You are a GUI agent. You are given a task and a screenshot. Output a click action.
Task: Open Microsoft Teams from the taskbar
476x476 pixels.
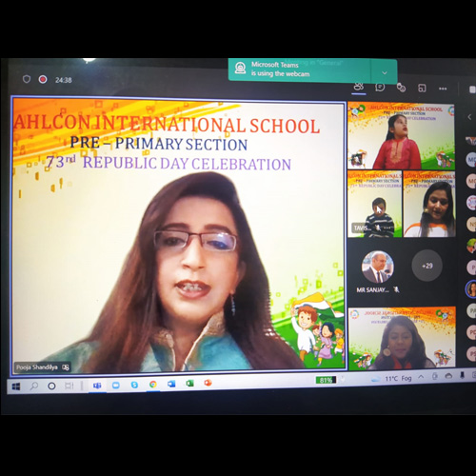tap(97, 386)
